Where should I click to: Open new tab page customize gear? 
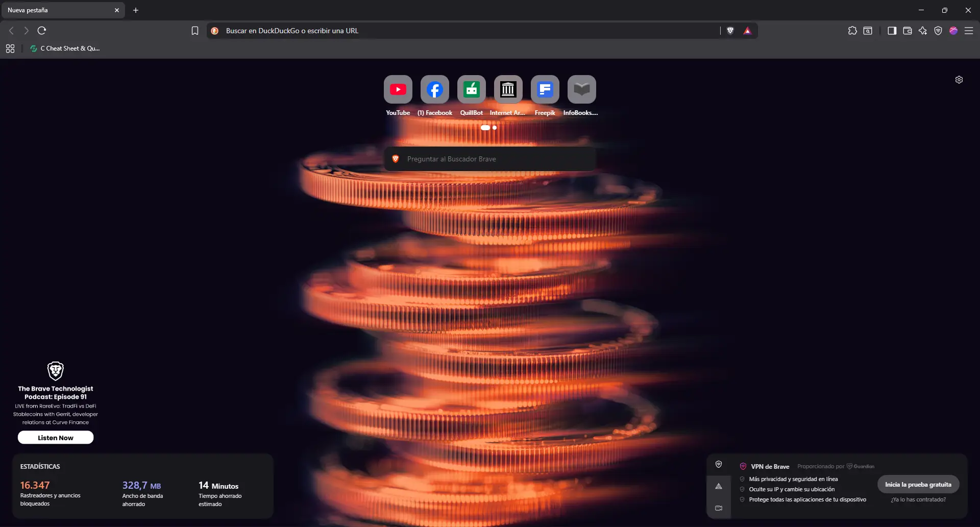click(x=959, y=80)
